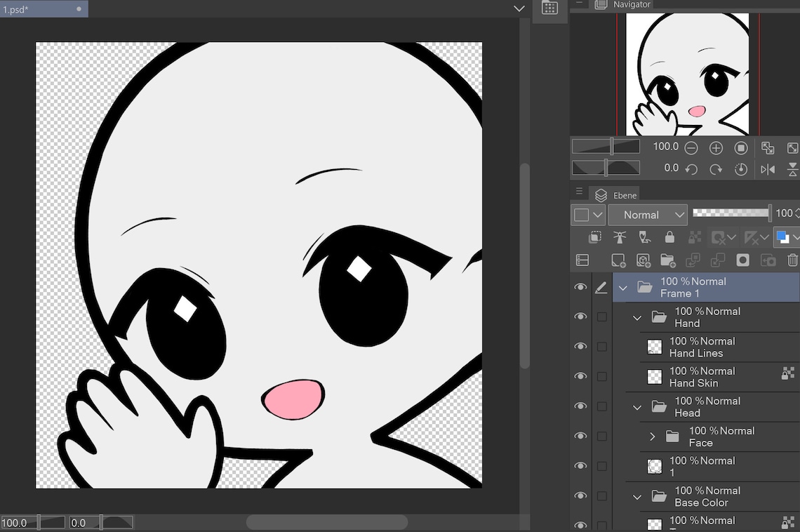
Task: Flip the canvas view horizontally
Action: (768, 168)
